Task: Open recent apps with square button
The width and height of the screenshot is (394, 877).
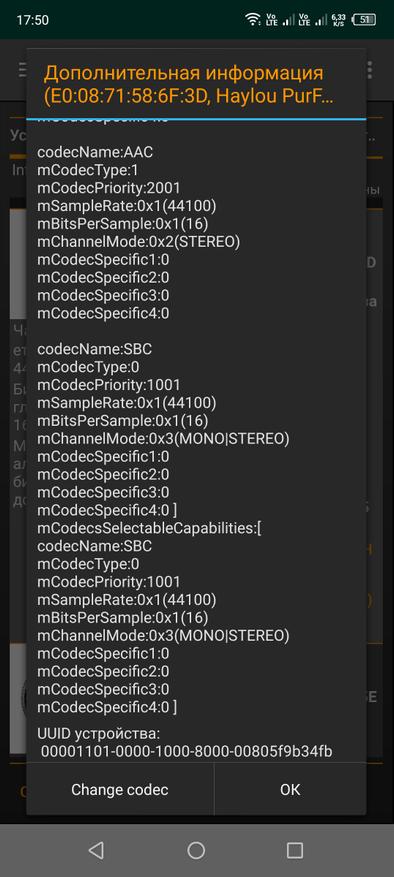Action: tap(295, 850)
